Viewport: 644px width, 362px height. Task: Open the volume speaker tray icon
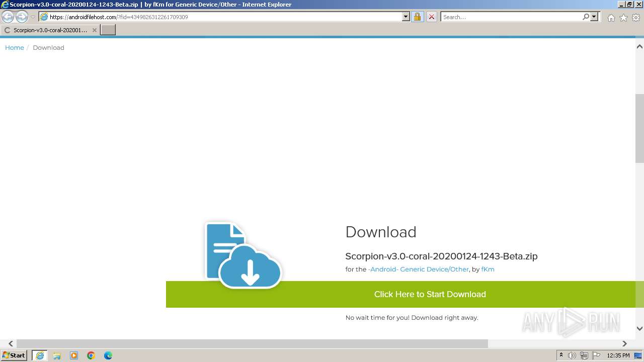[x=572, y=355]
